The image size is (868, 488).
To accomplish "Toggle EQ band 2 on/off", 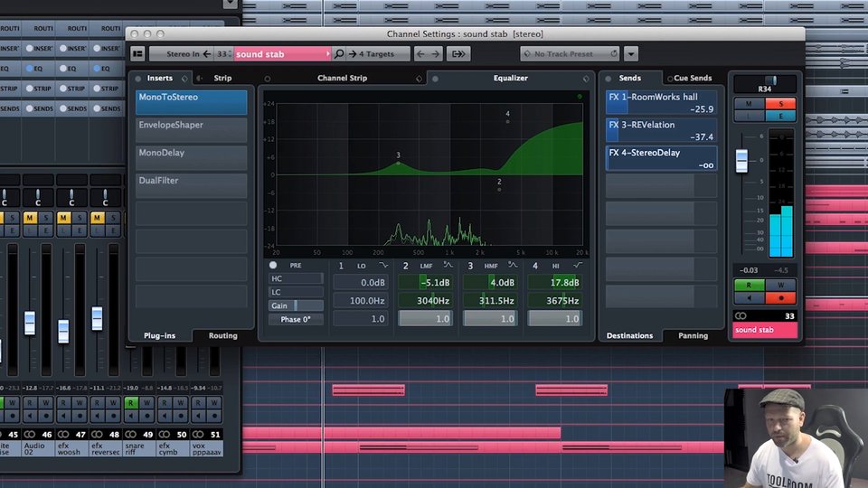I will tap(406, 266).
